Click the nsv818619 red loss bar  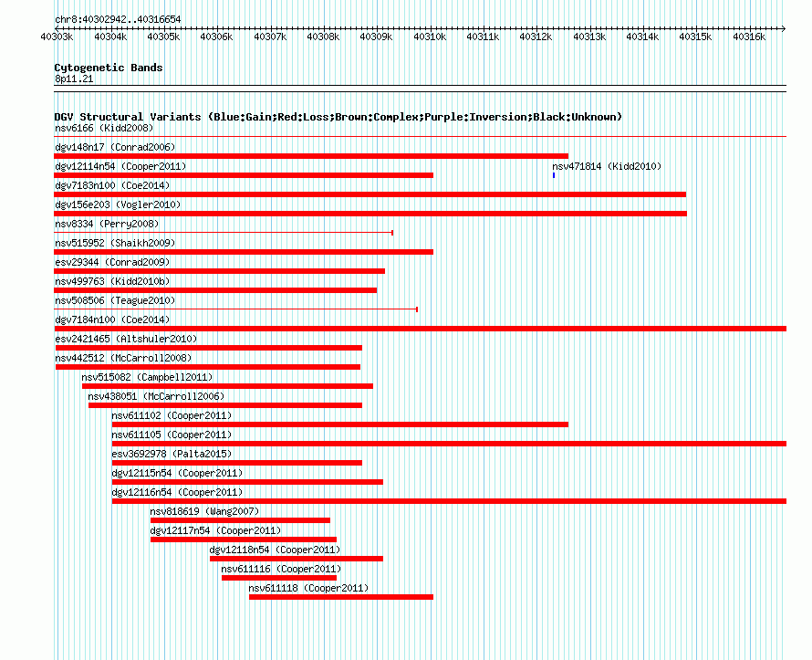240,520
